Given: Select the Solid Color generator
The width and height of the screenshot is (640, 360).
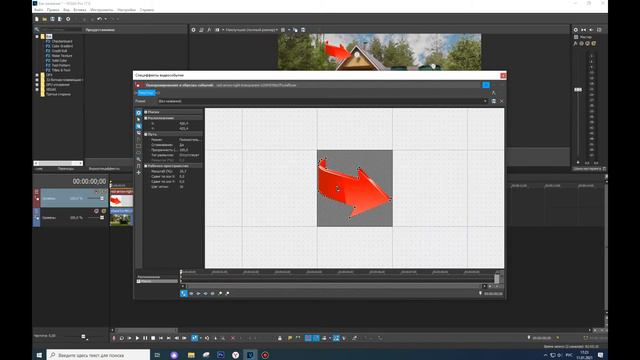Looking at the screenshot, I should pos(59,60).
